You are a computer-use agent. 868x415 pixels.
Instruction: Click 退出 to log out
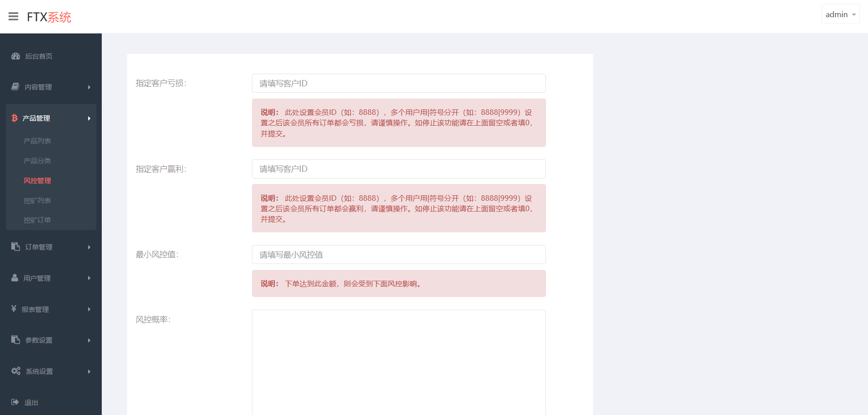coord(31,402)
